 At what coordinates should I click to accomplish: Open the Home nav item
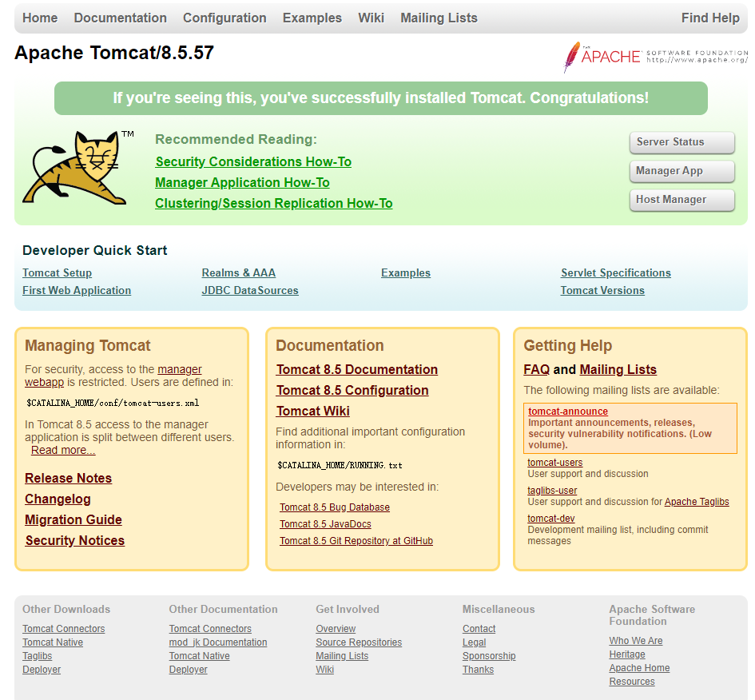[40, 18]
